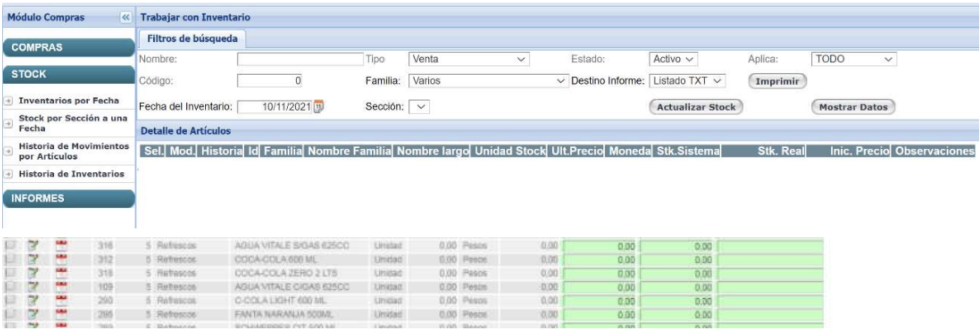Collapse the Módulo Compras sidebar panel
Screen dimensions: 980x333
[x=125, y=17]
